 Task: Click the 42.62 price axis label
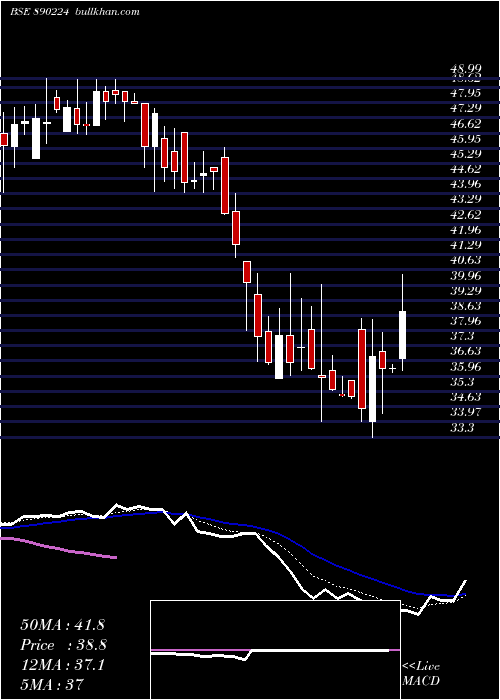(x=466, y=214)
